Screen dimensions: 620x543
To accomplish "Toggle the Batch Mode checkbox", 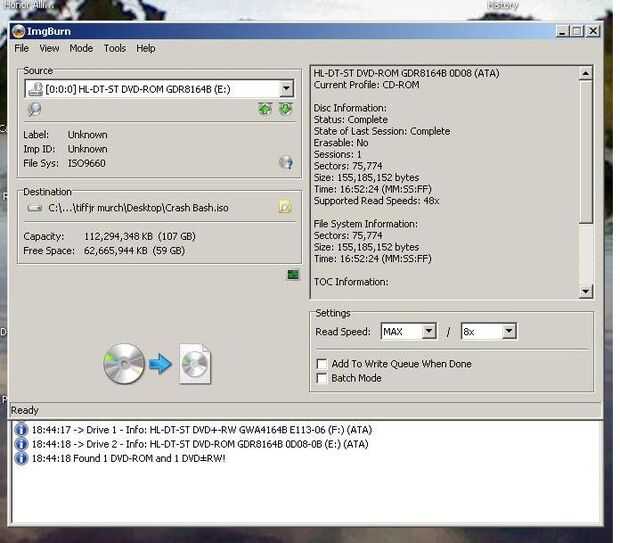I will tap(322, 378).
